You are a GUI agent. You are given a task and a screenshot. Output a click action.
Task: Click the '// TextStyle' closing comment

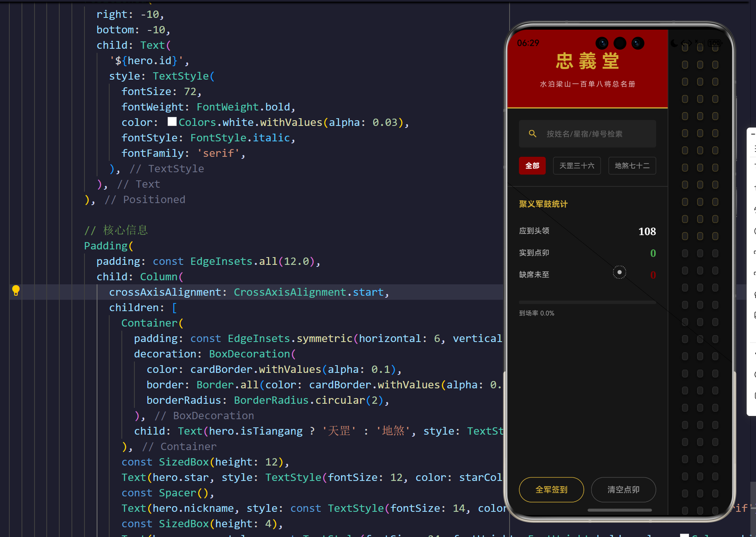tap(167, 169)
